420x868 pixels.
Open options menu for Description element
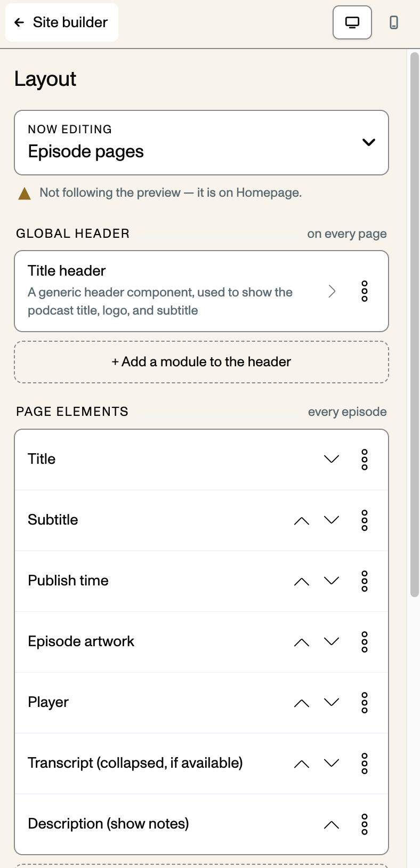click(x=365, y=824)
